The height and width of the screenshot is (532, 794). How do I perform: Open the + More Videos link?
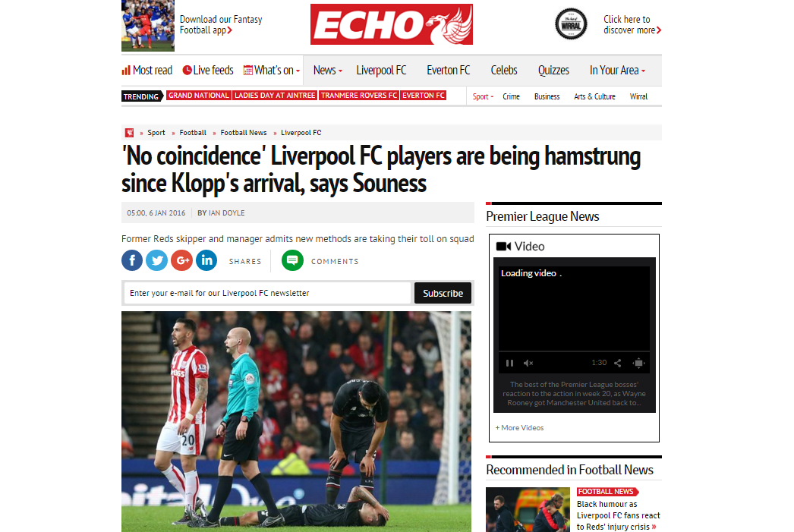[519, 428]
